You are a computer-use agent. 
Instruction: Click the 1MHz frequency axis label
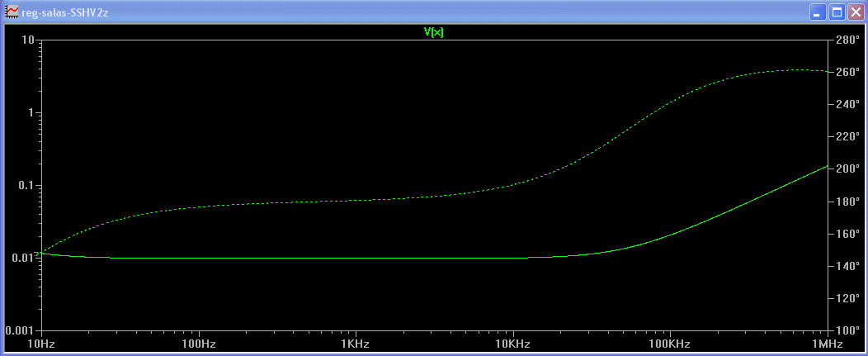(x=828, y=343)
